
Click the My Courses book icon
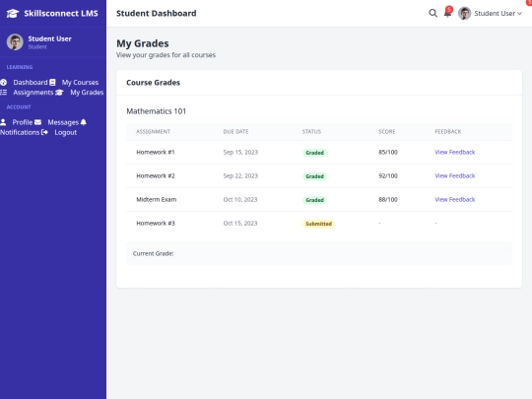52,82
